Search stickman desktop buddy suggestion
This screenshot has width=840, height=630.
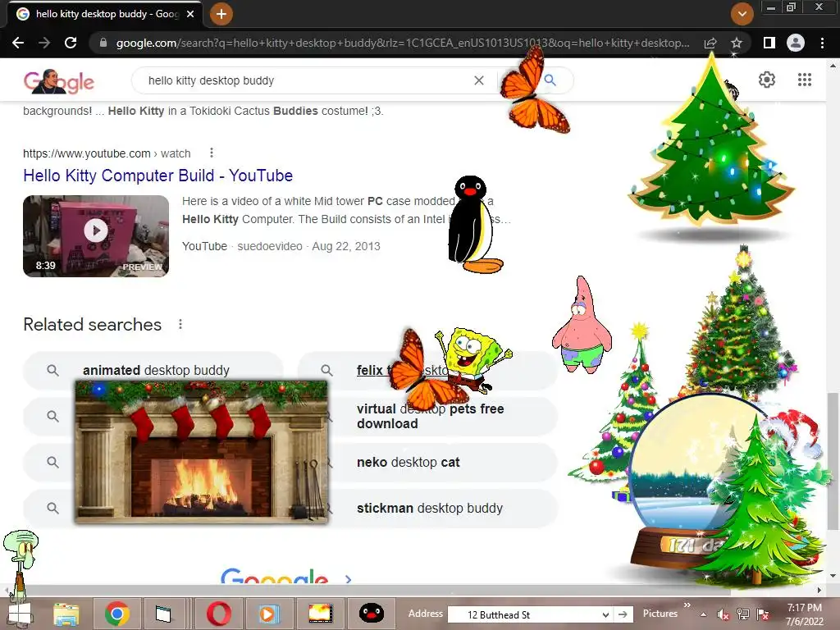pyautogui.click(x=445, y=508)
